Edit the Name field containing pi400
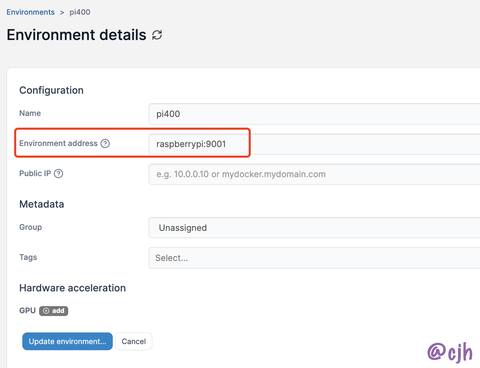 (314, 114)
